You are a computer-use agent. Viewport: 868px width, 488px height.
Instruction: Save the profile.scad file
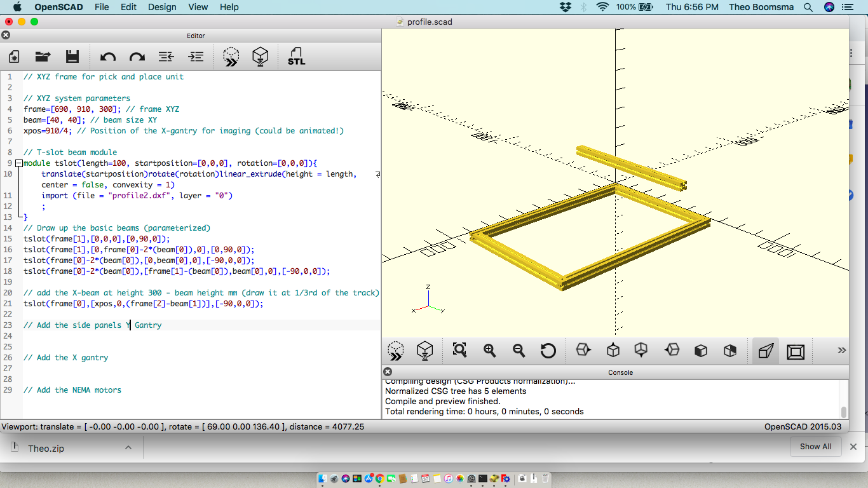72,57
